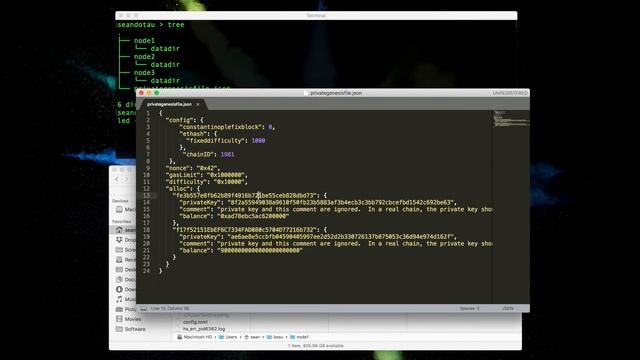
Task: Click the chainID value 1981
Action: click(x=227, y=155)
